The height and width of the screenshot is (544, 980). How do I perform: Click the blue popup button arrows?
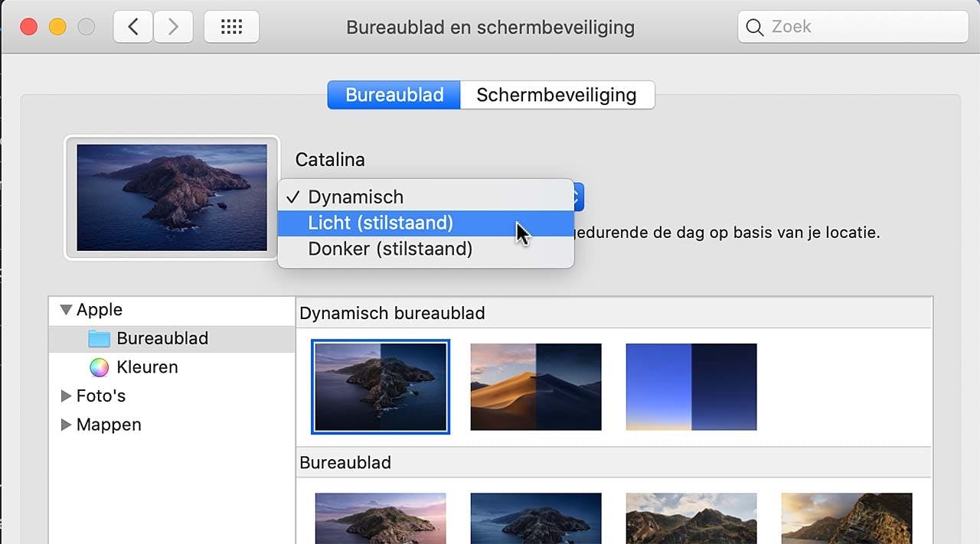[579, 197]
